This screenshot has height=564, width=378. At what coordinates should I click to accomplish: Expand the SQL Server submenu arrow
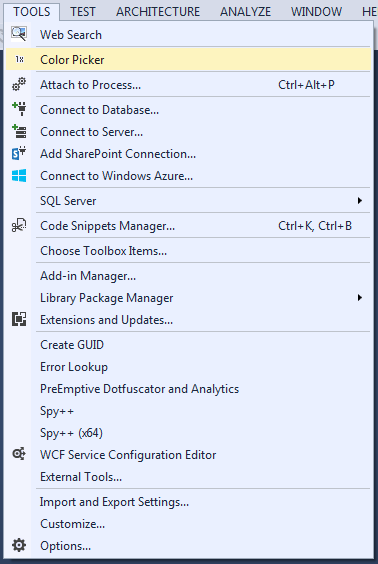click(359, 200)
